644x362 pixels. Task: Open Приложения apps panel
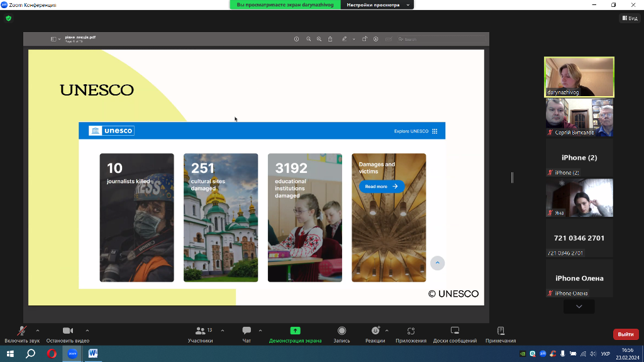pyautogui.click(x=411, y=334)
